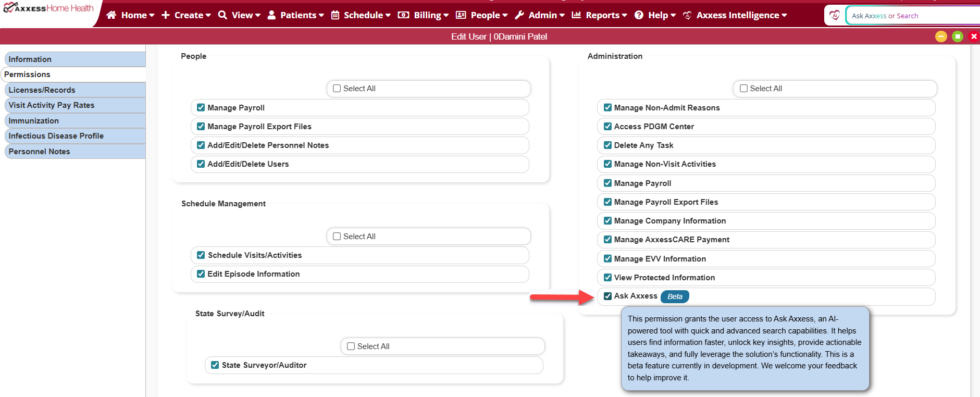Toggle Select All under People section
This screenshot has height=397, width=980.
[x=337, y=89]
